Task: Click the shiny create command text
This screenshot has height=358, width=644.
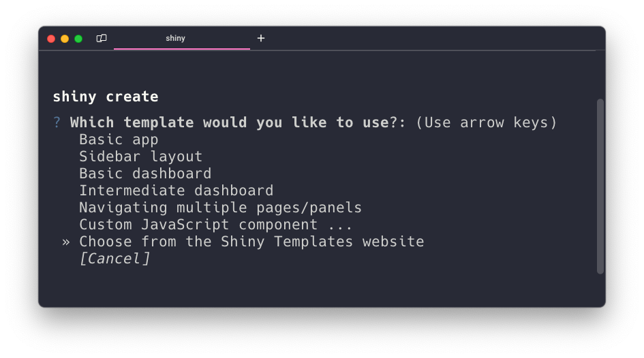Action: [x=106, y=97]
